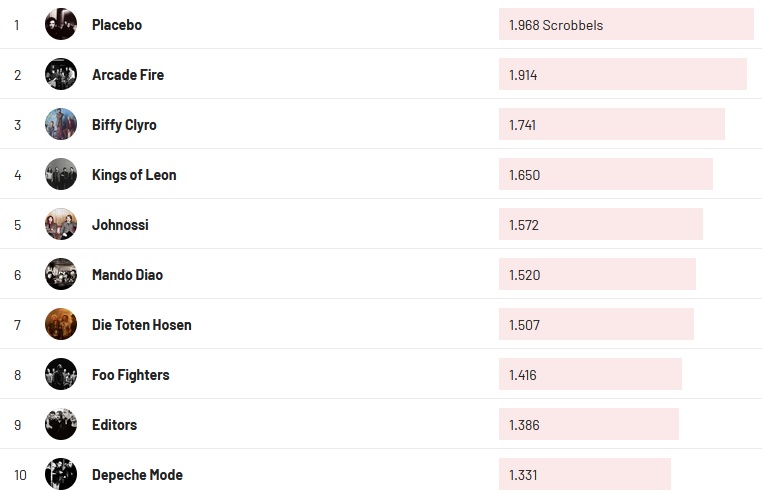
Task: Click Depeche Mode's 1.331 scrobble bar
Action: point(585,474)
